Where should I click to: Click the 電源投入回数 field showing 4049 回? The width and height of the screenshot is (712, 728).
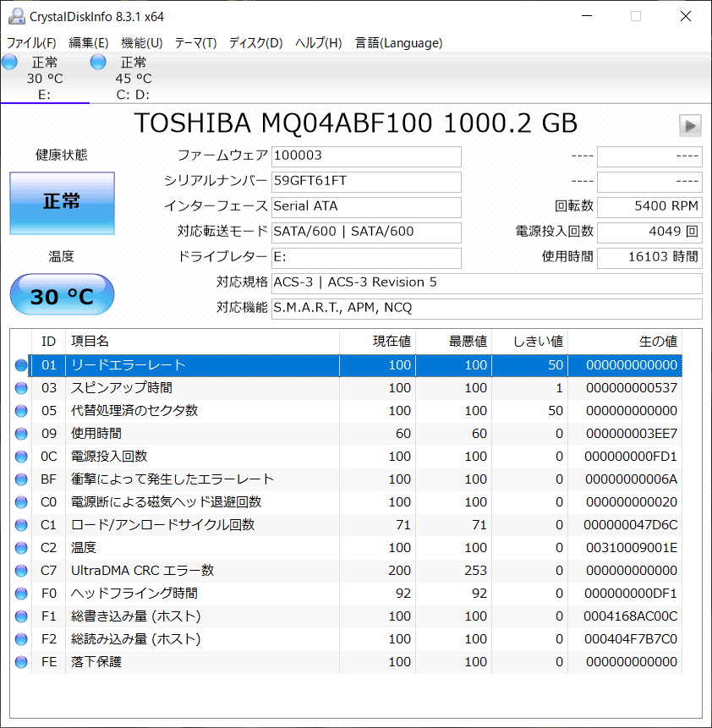click(649, 233)
